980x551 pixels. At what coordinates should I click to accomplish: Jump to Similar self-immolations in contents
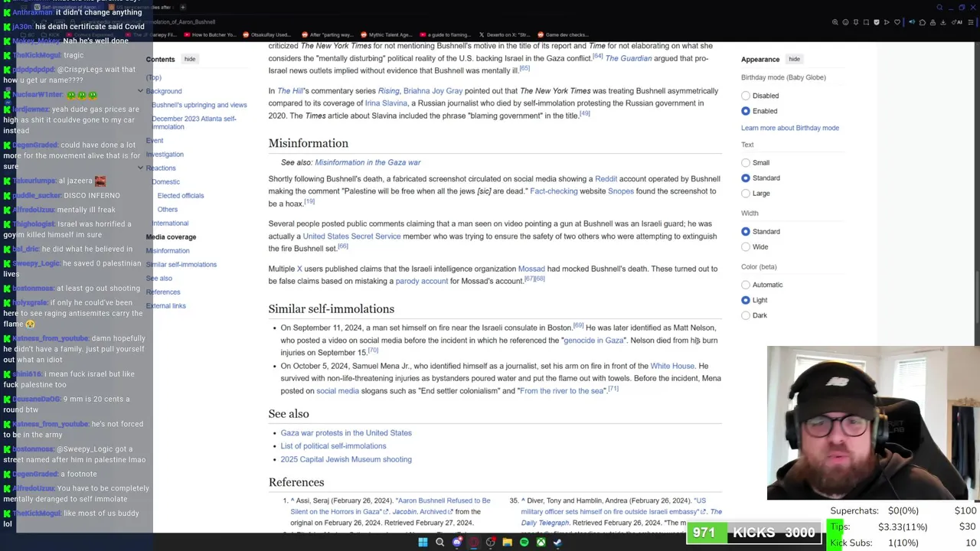181,264
